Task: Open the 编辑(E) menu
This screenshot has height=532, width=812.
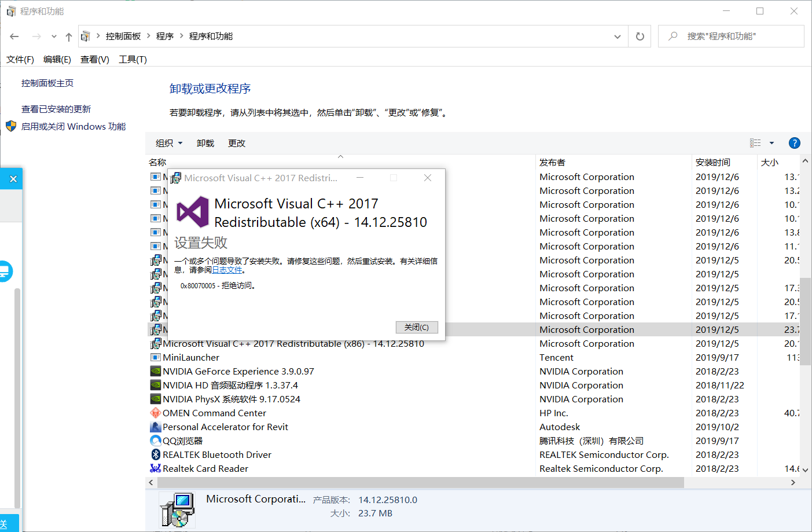Action: (57, 60)
